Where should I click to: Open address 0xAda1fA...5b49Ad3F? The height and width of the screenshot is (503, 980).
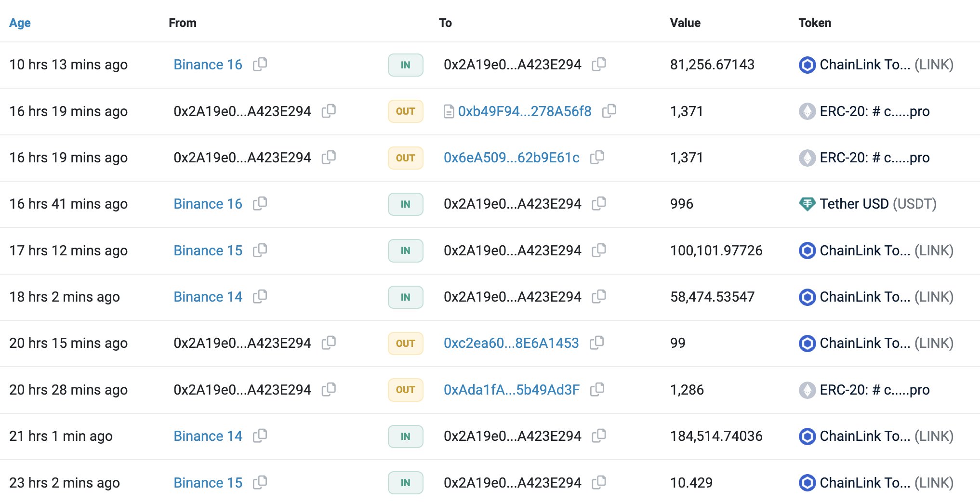(511, 390)
